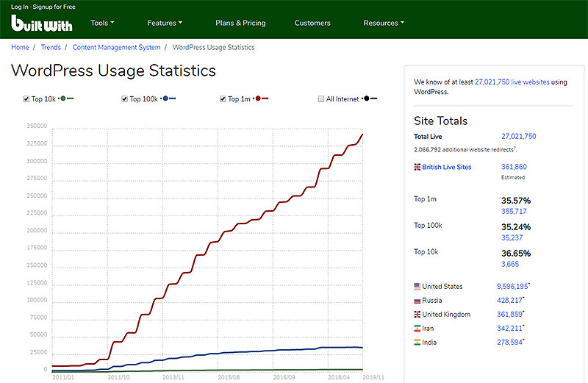Open the Trends breadcrumb link
This screenshot has width=588, height=383.
(51, 47)
